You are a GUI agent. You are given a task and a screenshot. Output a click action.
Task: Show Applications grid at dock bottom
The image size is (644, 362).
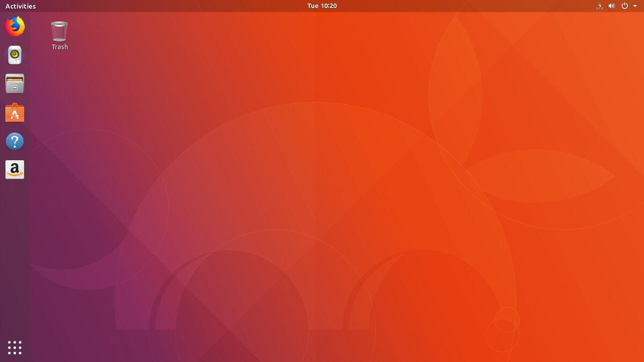15,347
